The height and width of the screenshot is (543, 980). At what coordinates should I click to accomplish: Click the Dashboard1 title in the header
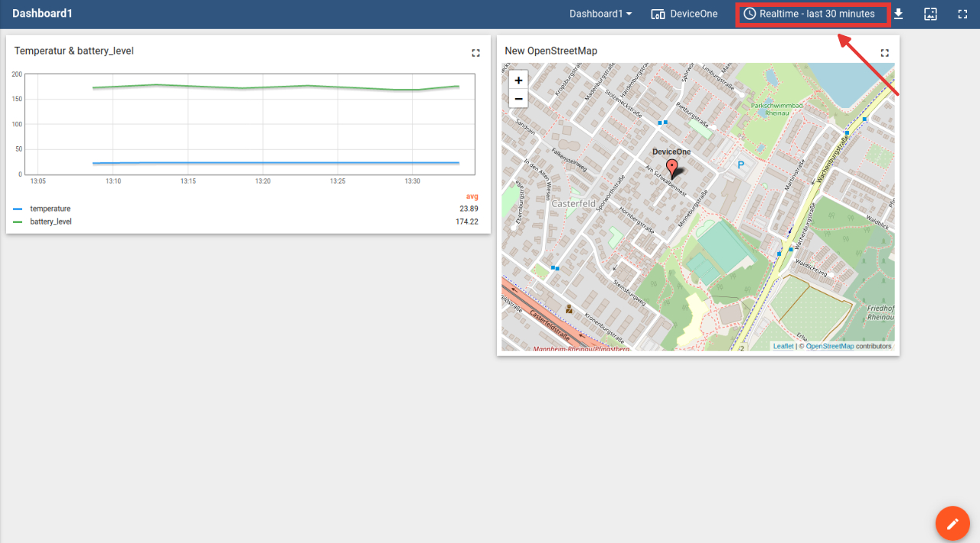pos(42,14)
